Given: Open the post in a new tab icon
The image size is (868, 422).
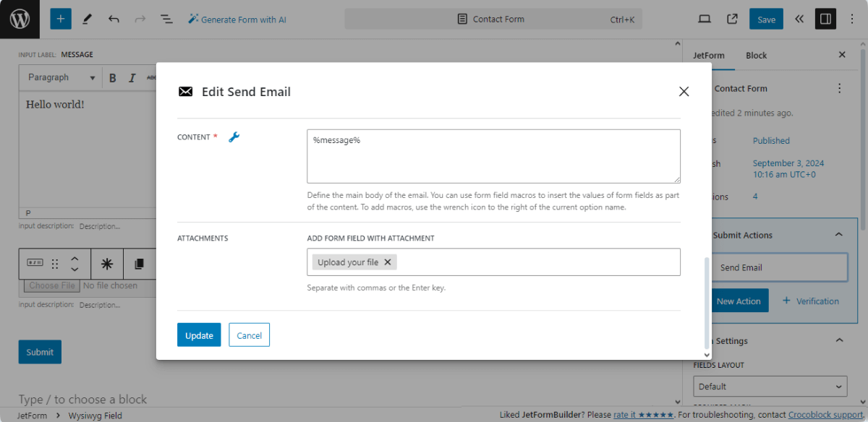Looking at the screenshot, I should 731,18.
